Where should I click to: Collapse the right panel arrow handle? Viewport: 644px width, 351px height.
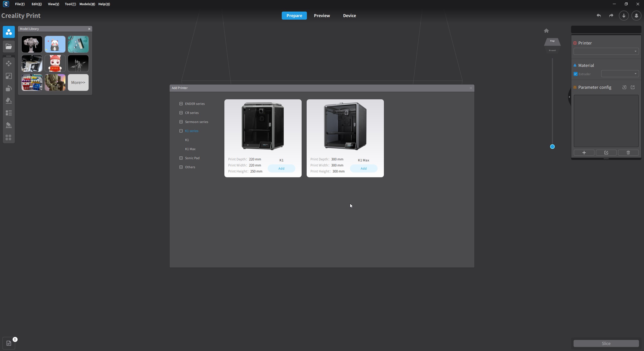pyautogui.click(x=569, y=97)
